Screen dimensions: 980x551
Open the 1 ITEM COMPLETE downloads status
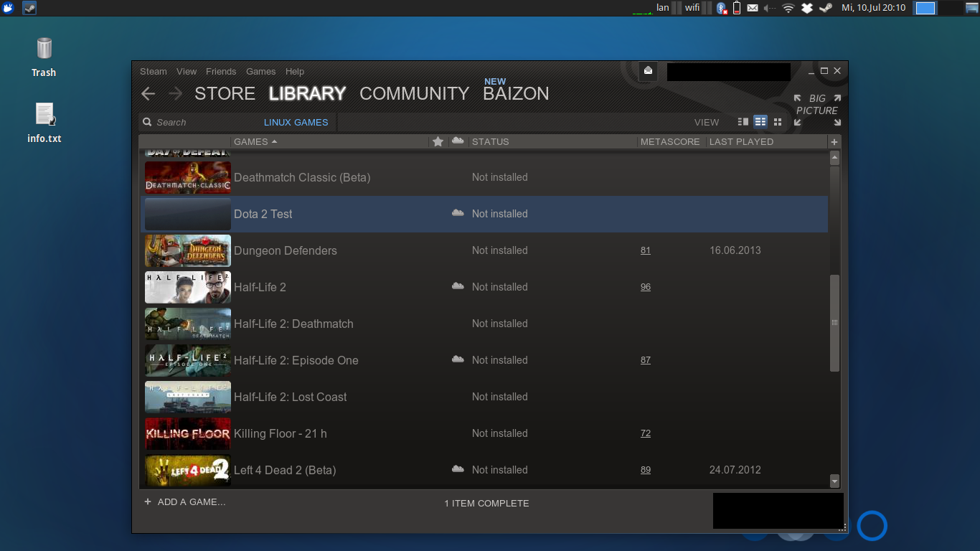click(486, 504)
